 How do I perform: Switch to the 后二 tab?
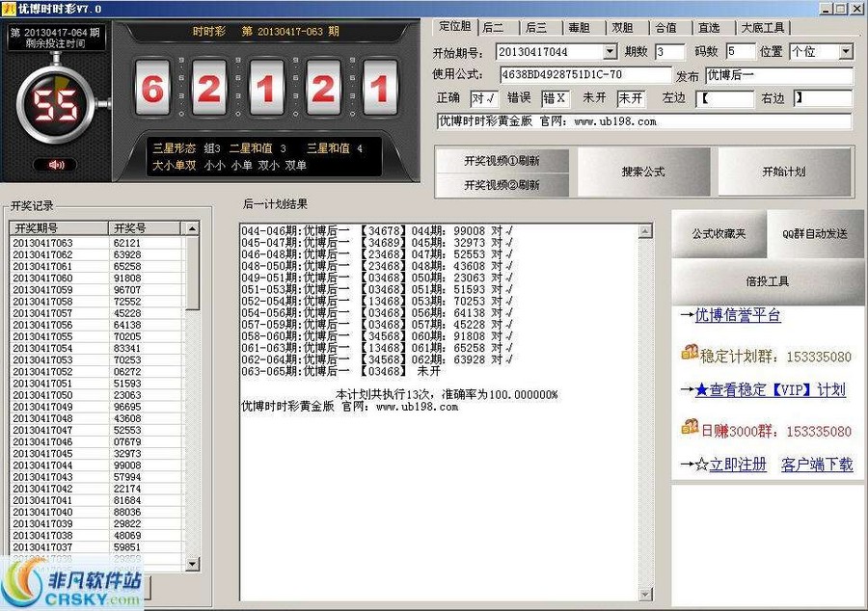(493, 28)
